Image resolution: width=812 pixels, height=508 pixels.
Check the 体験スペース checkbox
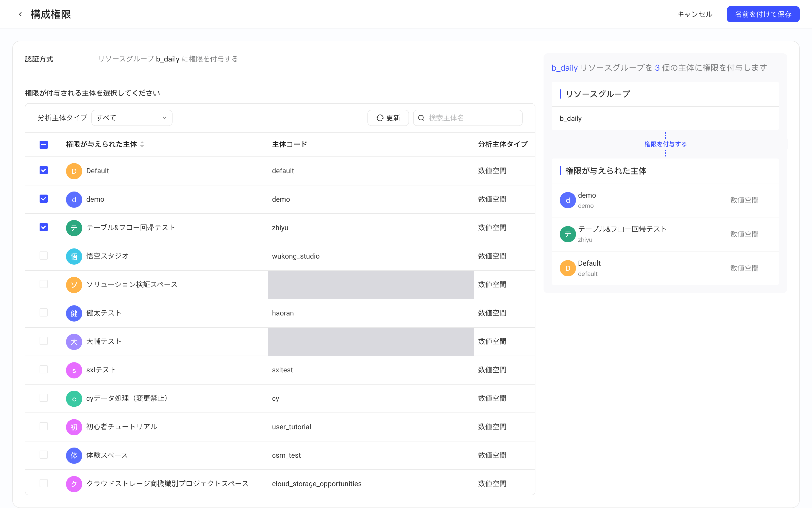click(44, 455)
